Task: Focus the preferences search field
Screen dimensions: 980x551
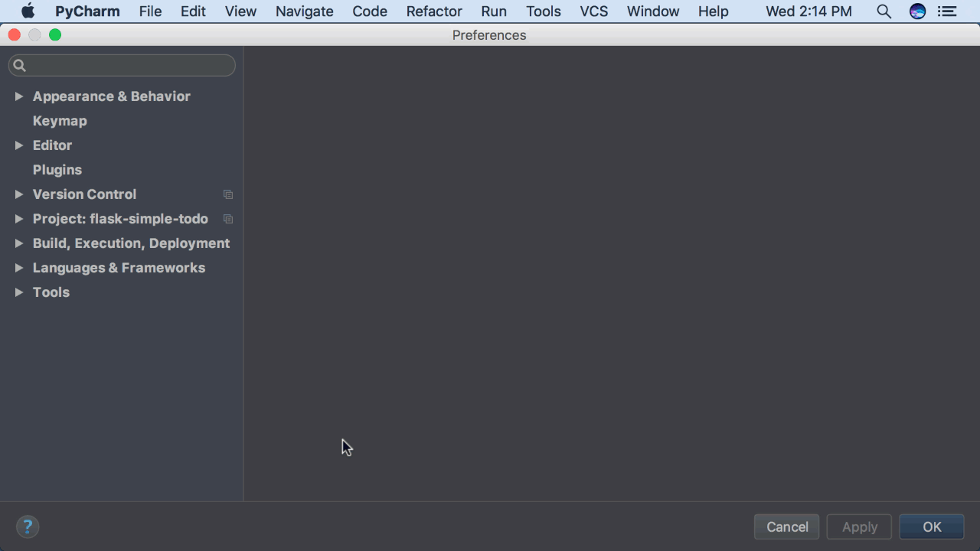Action: [122, 65]
